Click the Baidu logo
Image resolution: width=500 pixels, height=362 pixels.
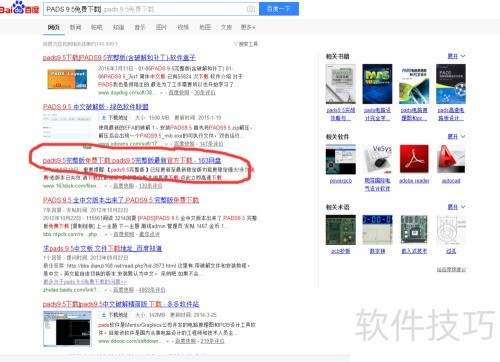click(x=19, y=8)
